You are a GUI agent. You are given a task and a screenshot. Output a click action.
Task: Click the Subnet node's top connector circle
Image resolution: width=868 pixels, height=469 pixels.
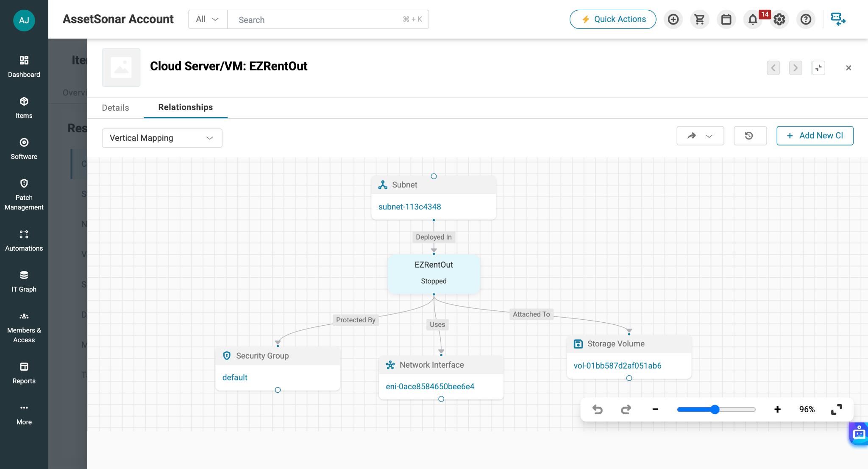tap(434, 176)
